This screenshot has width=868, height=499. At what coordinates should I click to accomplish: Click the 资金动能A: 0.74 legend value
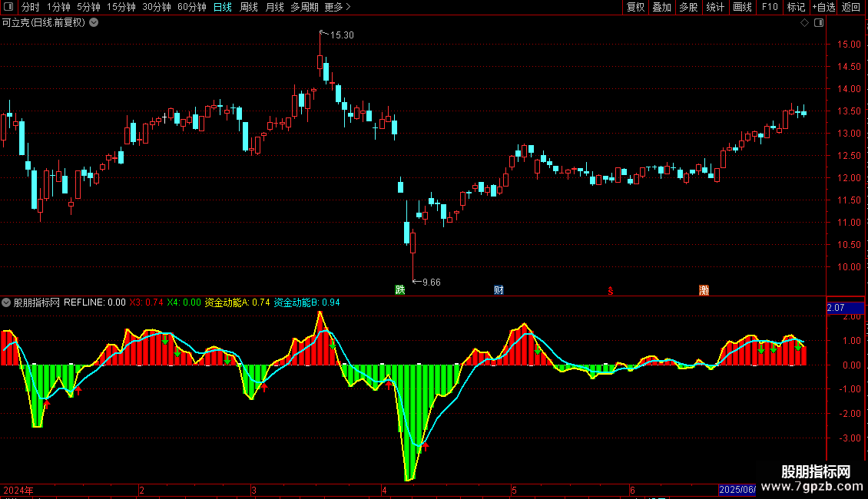(x=237, y=302)
